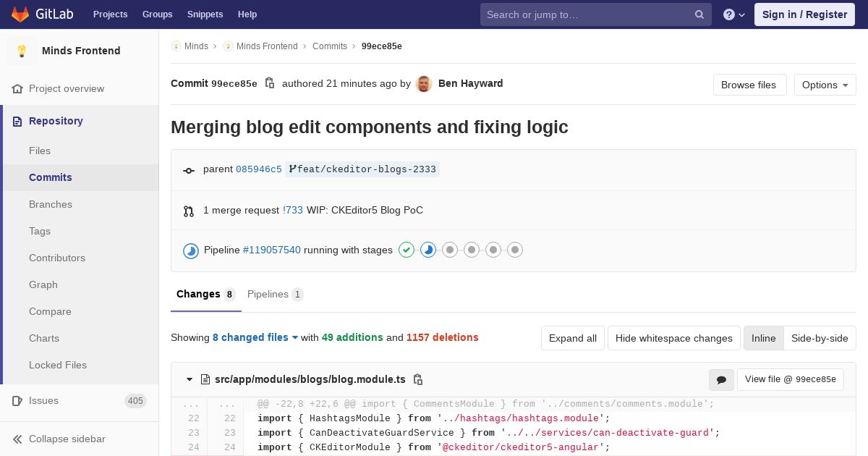Click the Minds breadcrumb lightbulb icon
The image size is (868, 456).
[176, 46]
